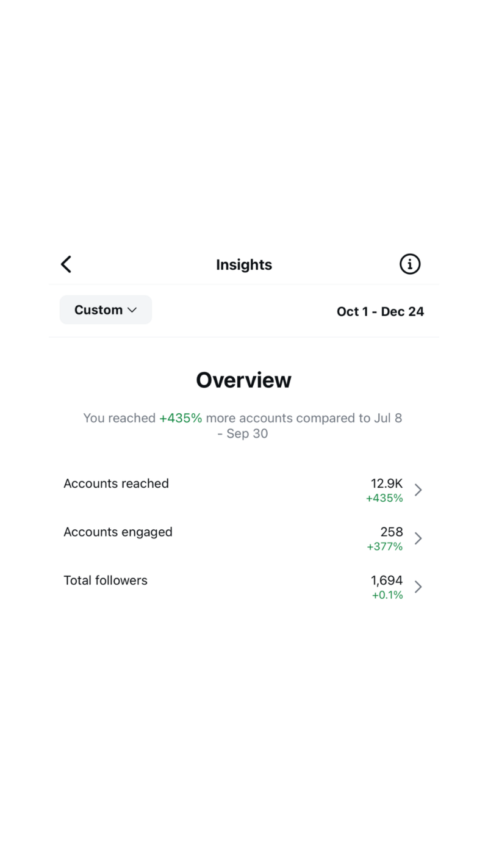
Task: Tap the green +435% in summary sentence
Action: 181,418
